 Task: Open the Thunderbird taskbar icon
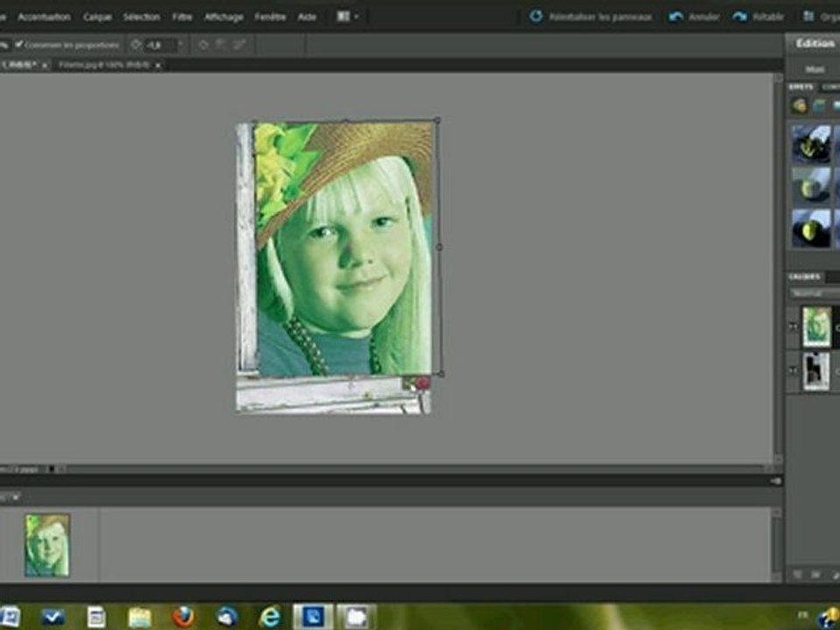pyautogui.click(x=227, y=617)
